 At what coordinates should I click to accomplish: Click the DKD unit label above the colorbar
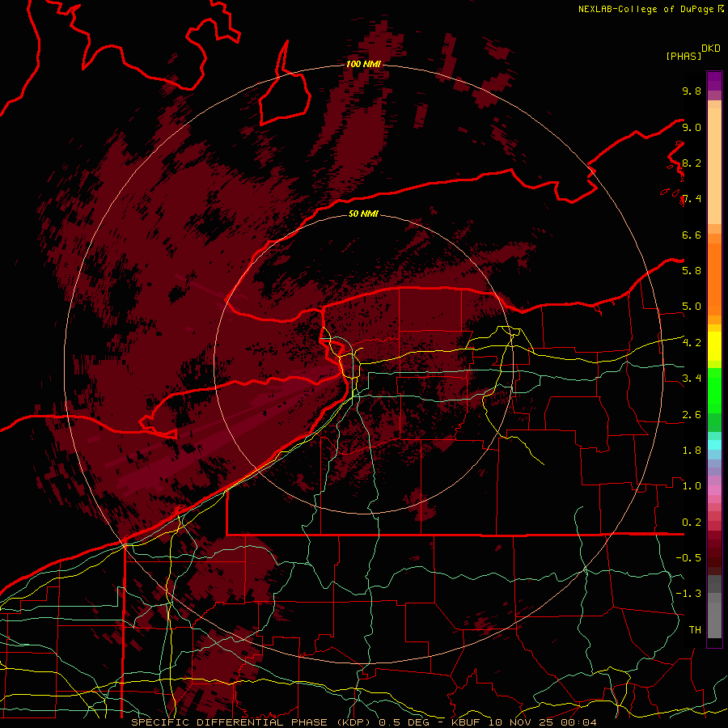(x=711, y=49)
